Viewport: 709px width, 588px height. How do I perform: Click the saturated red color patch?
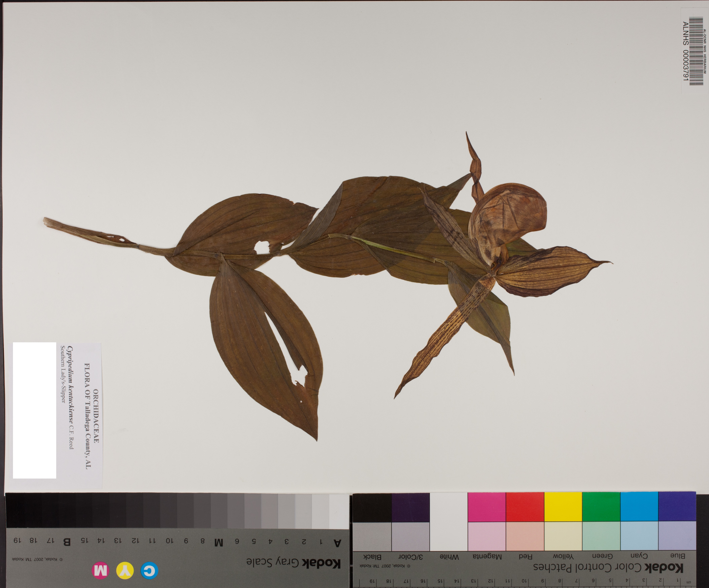525,507
